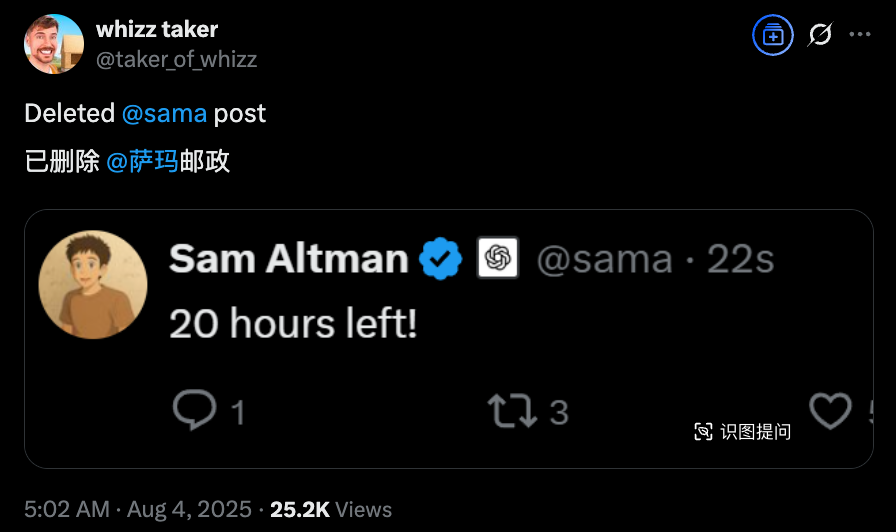This screenshot has width=896, height=532.
Task: Click the Sam Altman name in quoted post
Action: tap(289, 259)
